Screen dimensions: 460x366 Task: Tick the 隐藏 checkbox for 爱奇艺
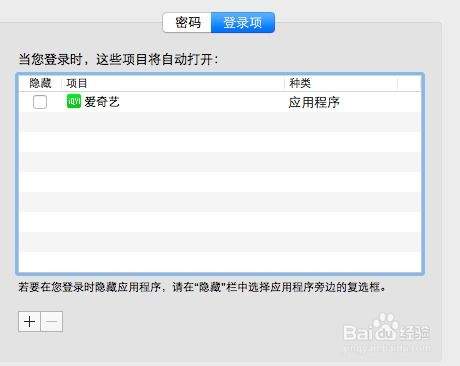pos(40,102)
